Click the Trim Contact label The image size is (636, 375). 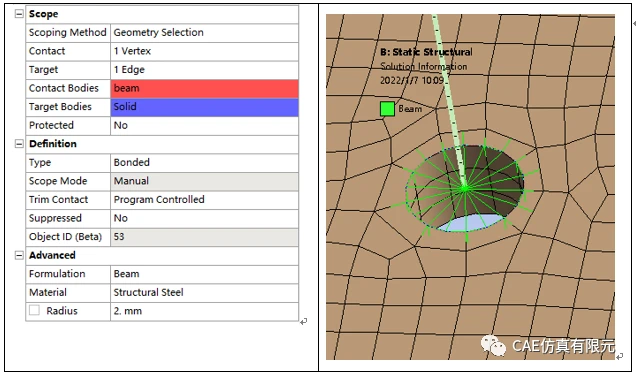point(58,199)
